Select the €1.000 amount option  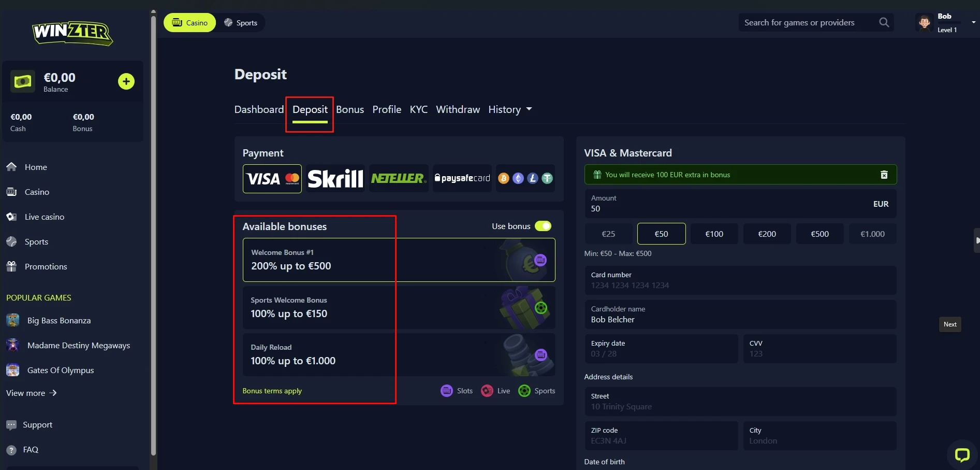click(873, 234)
